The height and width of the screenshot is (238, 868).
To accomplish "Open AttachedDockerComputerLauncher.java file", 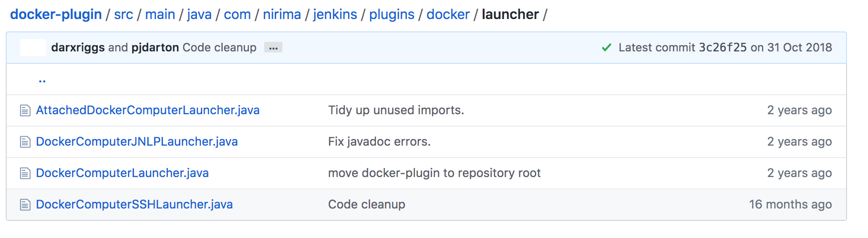I will pyautogui.click(x=148, y=110).
